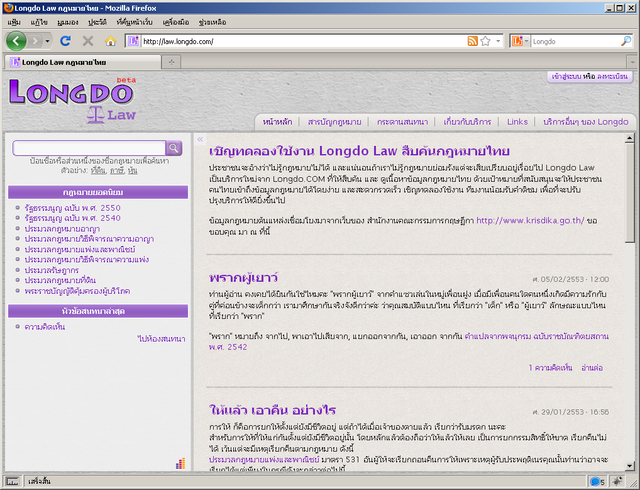640x490 pixels.
Task: Click the RSS feed icon in address bar
Action: (473, 41)
